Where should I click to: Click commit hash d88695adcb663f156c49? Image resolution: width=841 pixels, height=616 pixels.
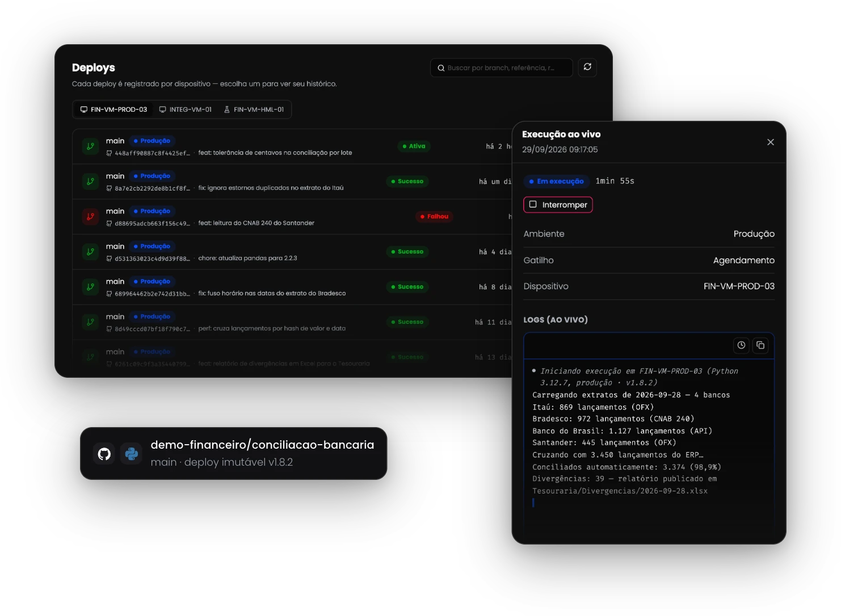[152, 223]
